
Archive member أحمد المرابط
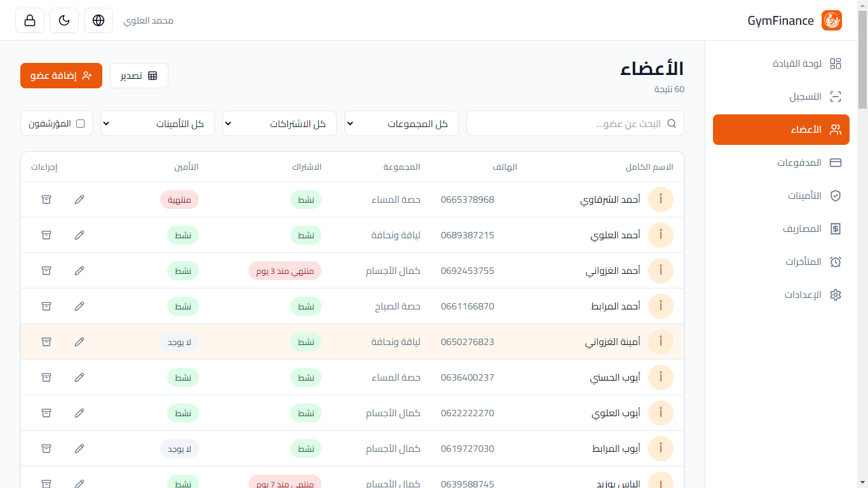[x=46, y=306]
